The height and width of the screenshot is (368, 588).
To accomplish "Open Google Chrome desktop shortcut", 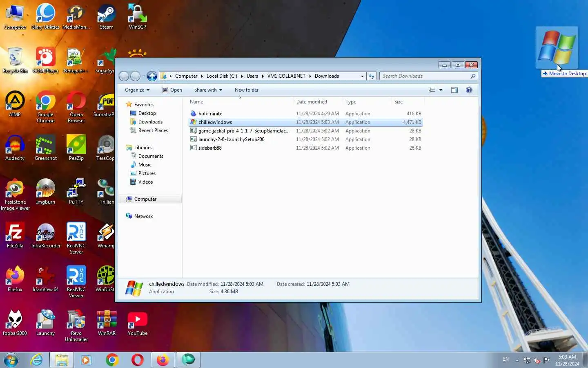I will (45, 107).
